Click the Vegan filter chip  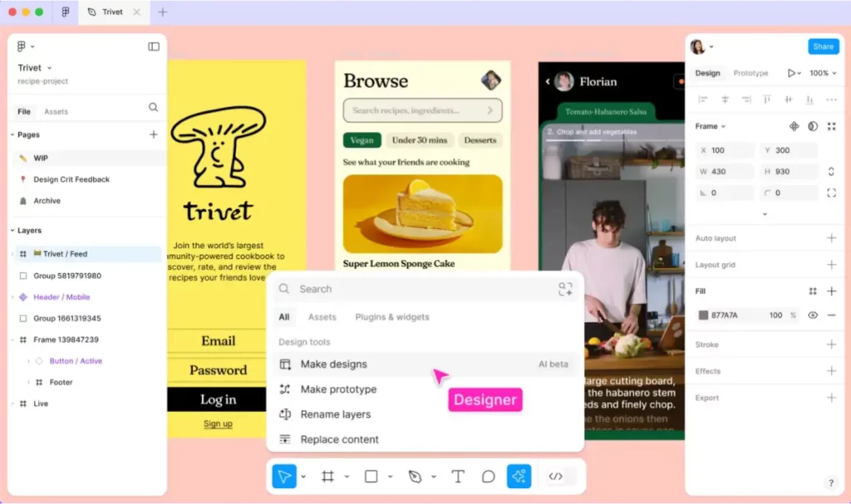click(x=362, y=140)
